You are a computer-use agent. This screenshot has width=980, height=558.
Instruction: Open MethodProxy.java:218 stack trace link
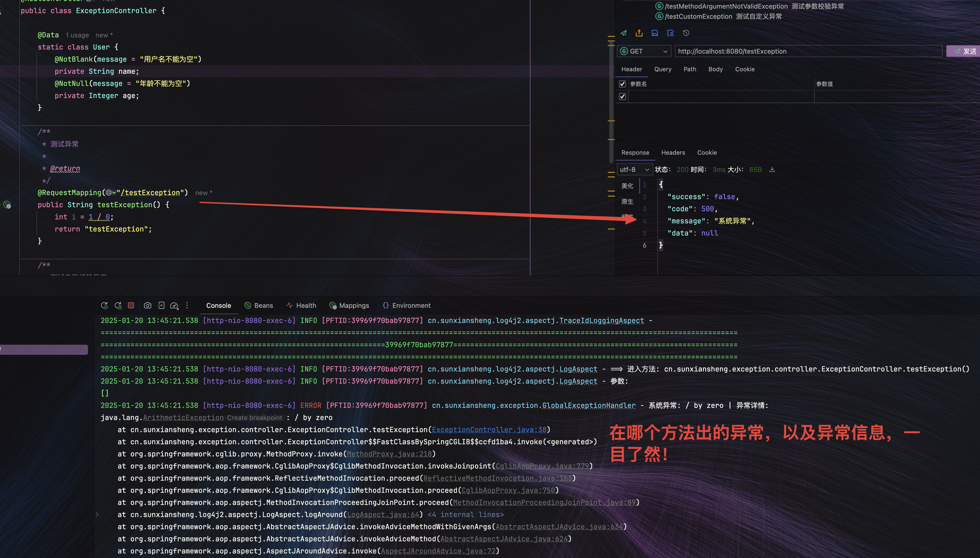coord(389,454)
